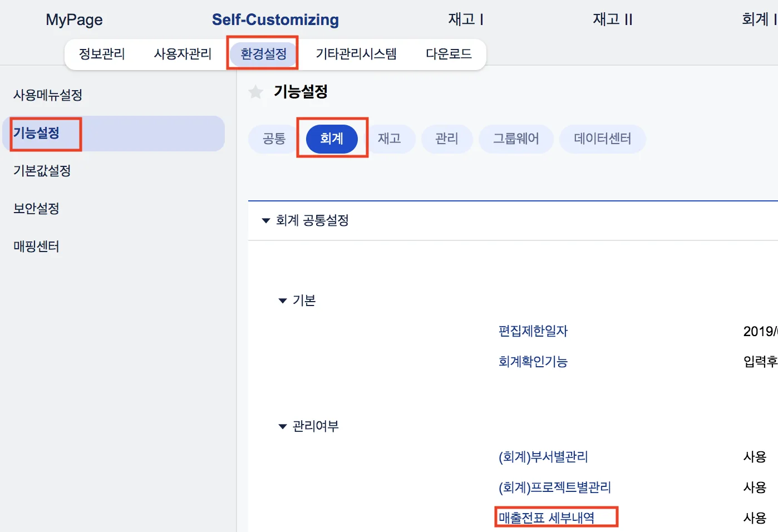The image size is (778, 532).
Task: Switch to the 환경설정 submenu tab
Action: (x=263, y=54)
